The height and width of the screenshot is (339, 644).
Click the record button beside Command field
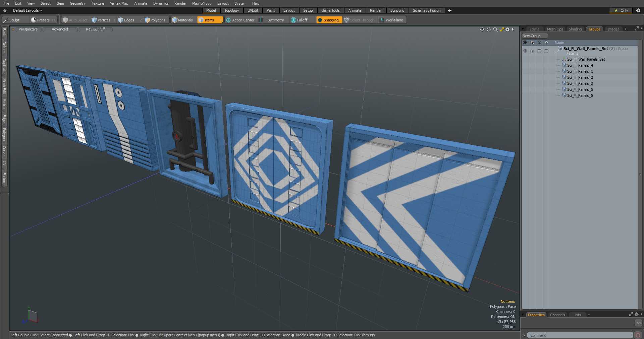click(638, 335)
